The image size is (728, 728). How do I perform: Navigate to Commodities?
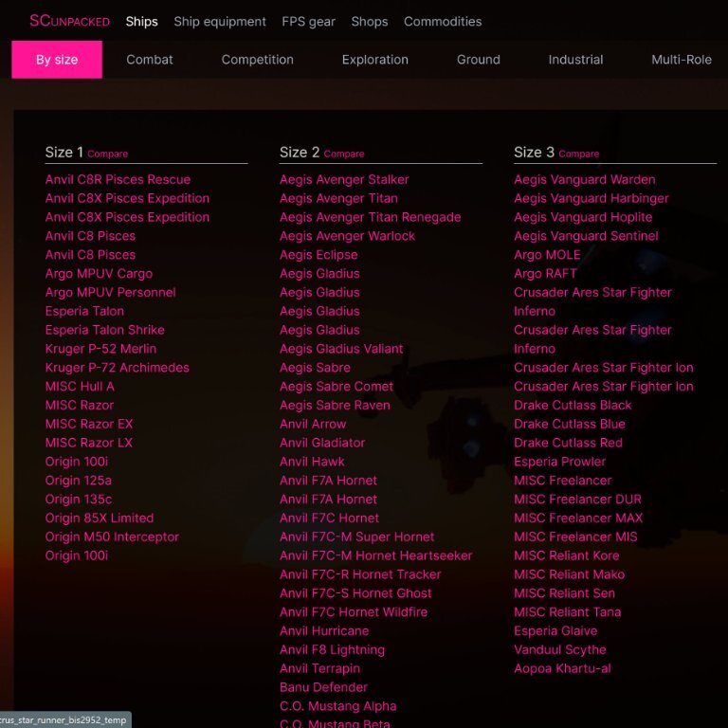pos(443,21)
